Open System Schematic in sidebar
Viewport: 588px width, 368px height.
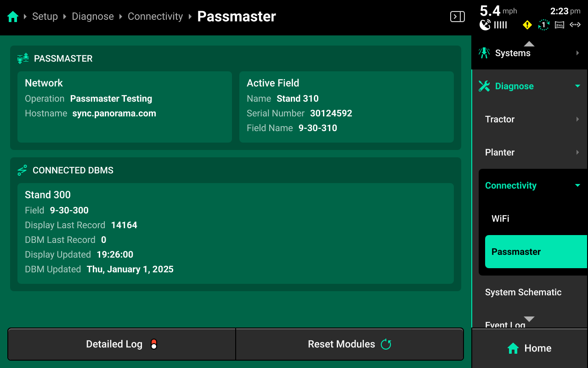(x=523, y=292)
